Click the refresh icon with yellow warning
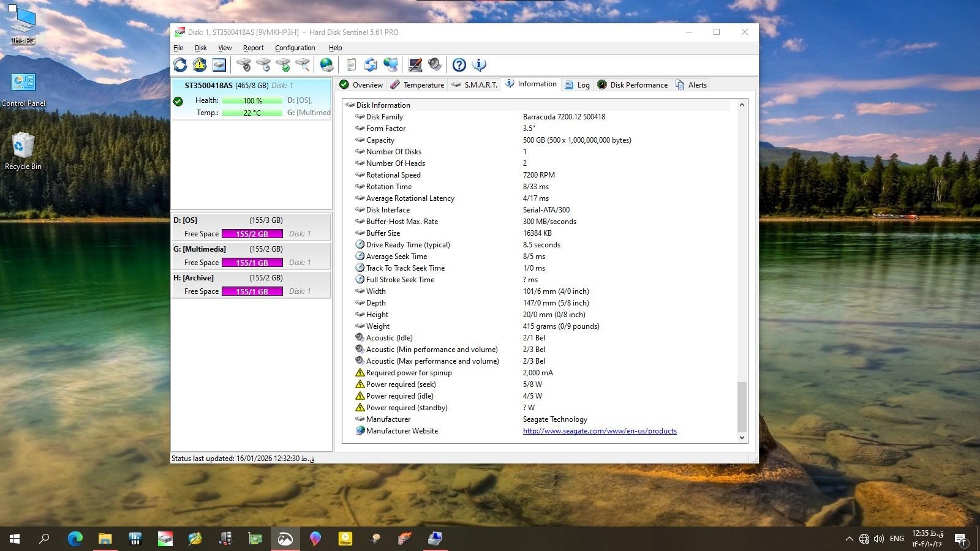The image size is (980, 551). tap(200, 65)
